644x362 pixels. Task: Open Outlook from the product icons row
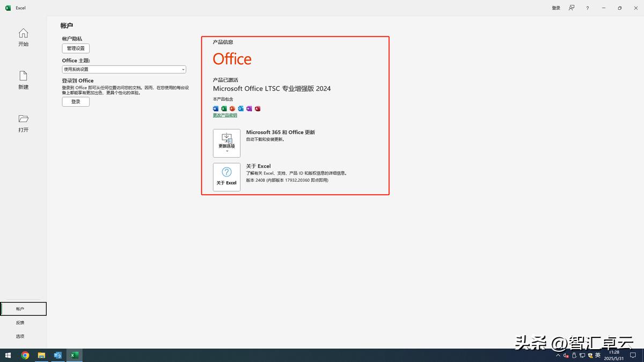click(240, 108)
